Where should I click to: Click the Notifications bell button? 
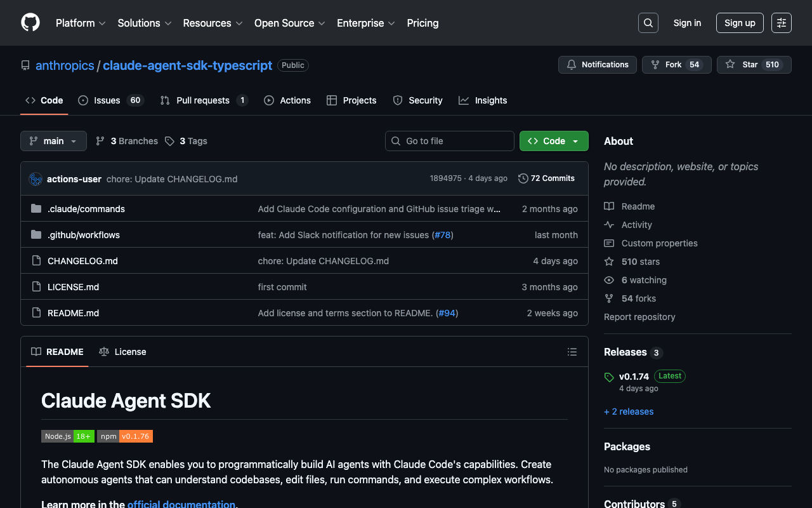[x=598, y=65]
